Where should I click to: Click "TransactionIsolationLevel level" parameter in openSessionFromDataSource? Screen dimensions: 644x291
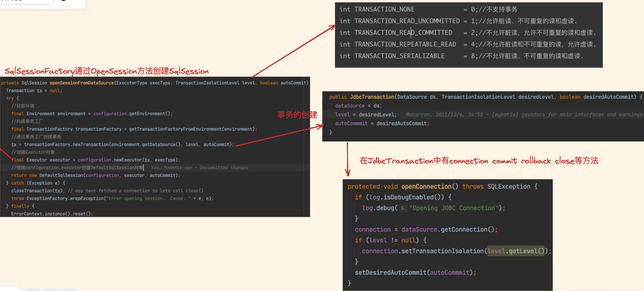tap(215, 83)
